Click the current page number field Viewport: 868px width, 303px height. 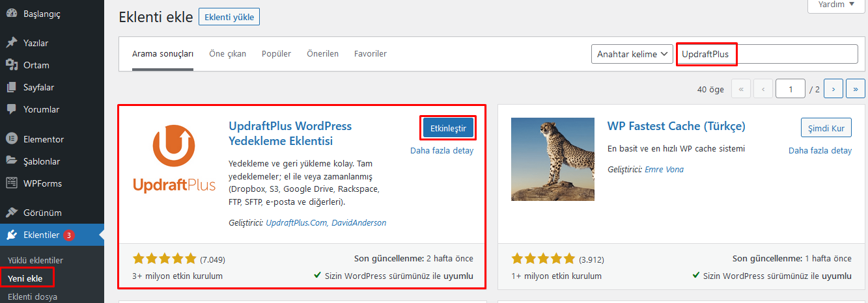tap(791, 89)
